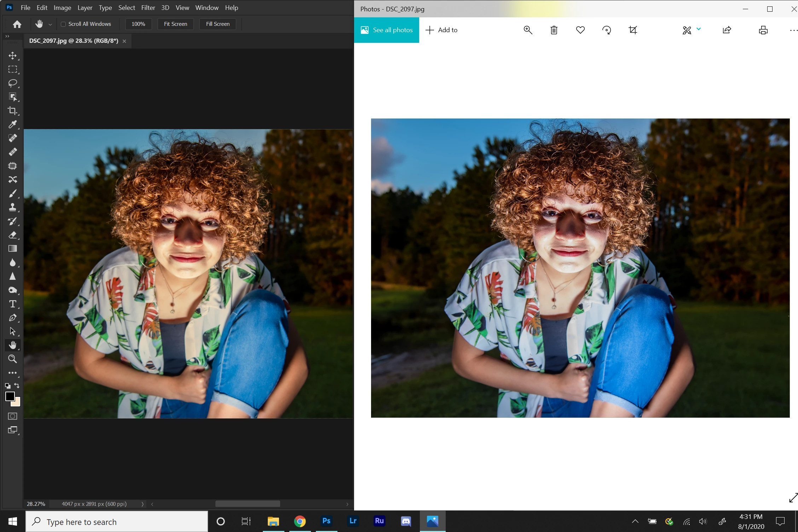The width and height of the screenshot is (798, 532).
Task: Pick the Eyedropper tool
Action: coord(13,124)
